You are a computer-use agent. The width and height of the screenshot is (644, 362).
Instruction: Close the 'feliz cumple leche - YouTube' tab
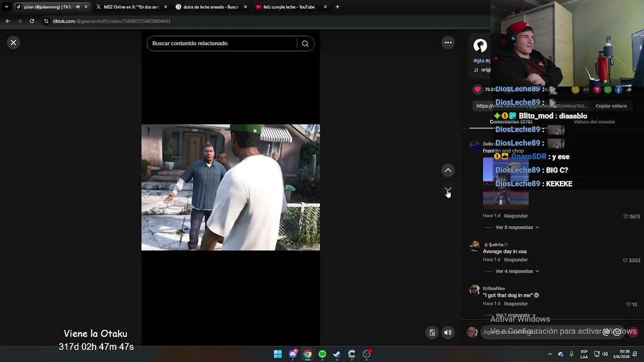pyautogui.click(x=325, y=7)
